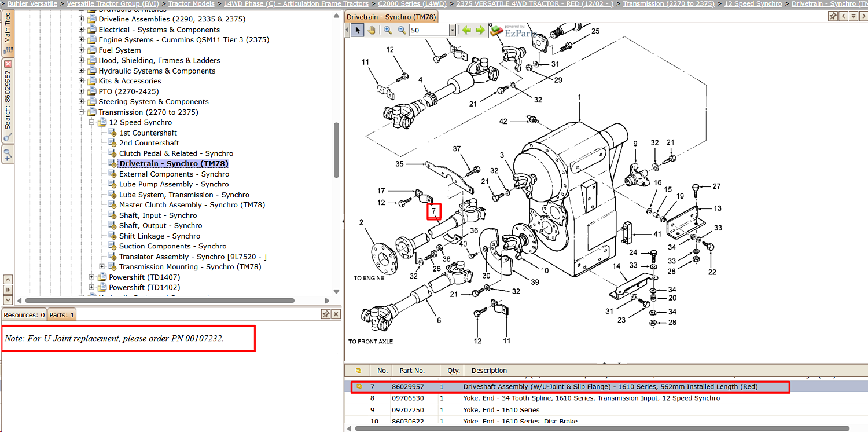The image size is (868, 432).
Task: Expand Powershift (TD1407) node
Action: [92, 277]
